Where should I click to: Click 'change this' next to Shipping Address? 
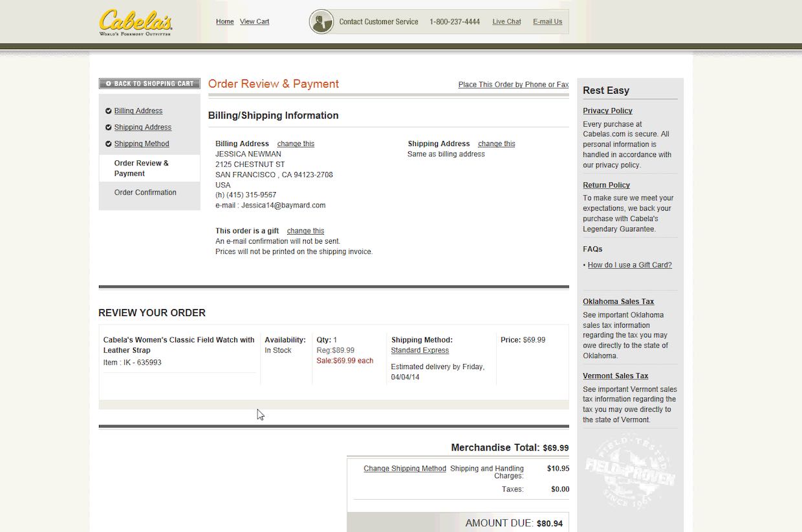click(496, 144)
